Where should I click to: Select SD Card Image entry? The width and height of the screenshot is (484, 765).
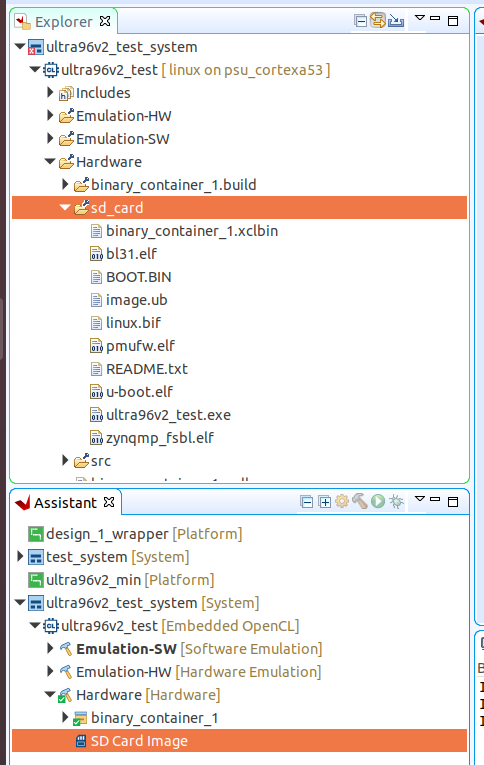coord(239,741)
